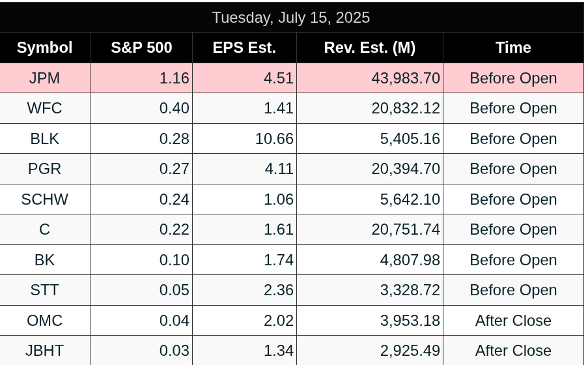Click Before Open in the PGR row
The height and width of the screenshot is (365, 588).
click(513, 169)
